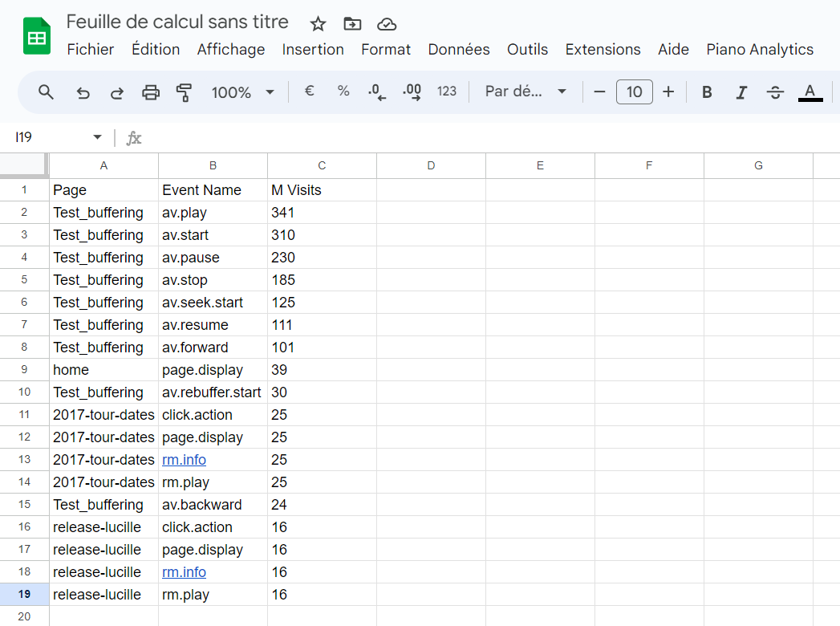Print the spreadsheet

tap(151, 92)
